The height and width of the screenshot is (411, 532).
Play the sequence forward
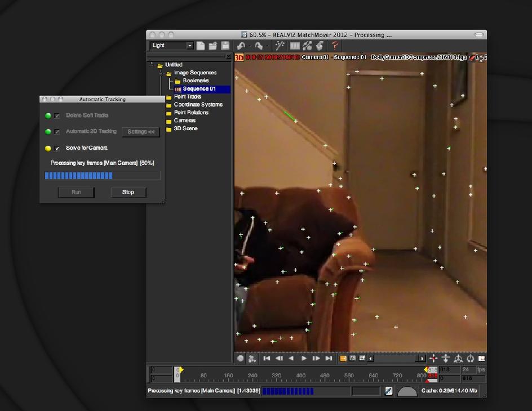pyautogui.click(x=304, y=359)
